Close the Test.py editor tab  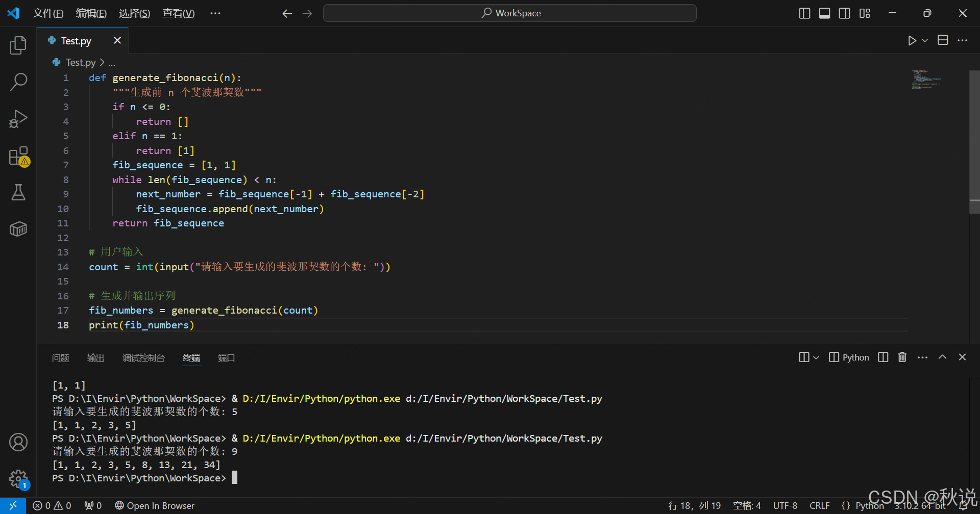tap(117, 40)
